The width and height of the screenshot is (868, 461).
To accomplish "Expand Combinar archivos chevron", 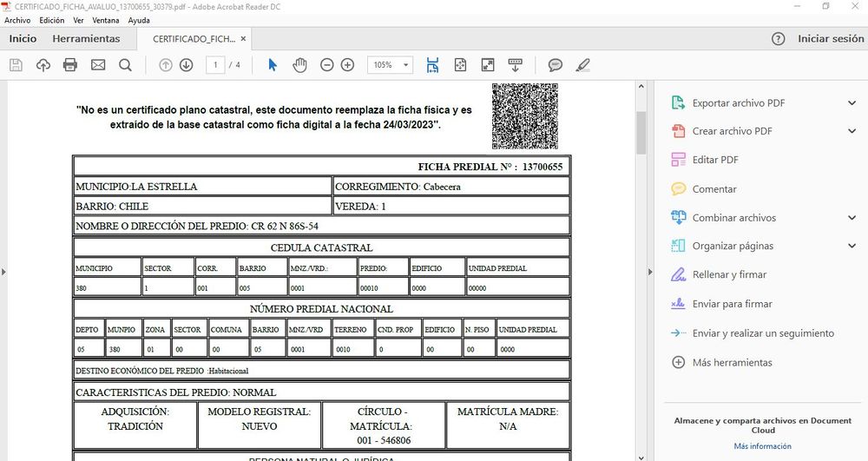I will coord(852,218).
